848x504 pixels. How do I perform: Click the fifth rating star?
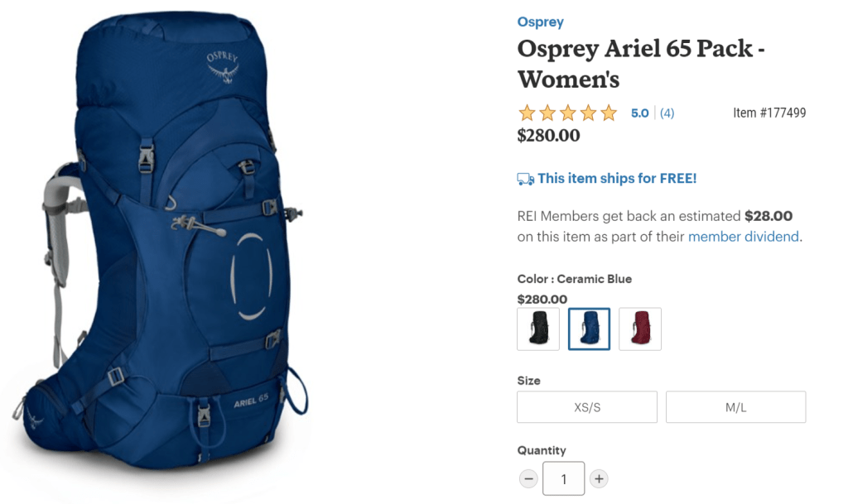[x=609, y=113]
